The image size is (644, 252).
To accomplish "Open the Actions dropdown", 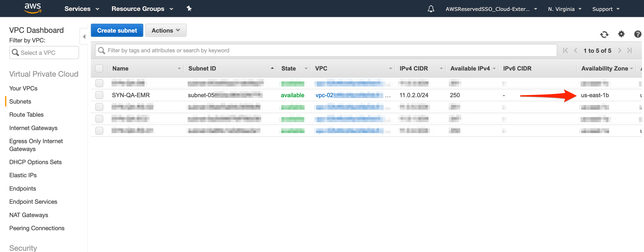I will [166, 30].
